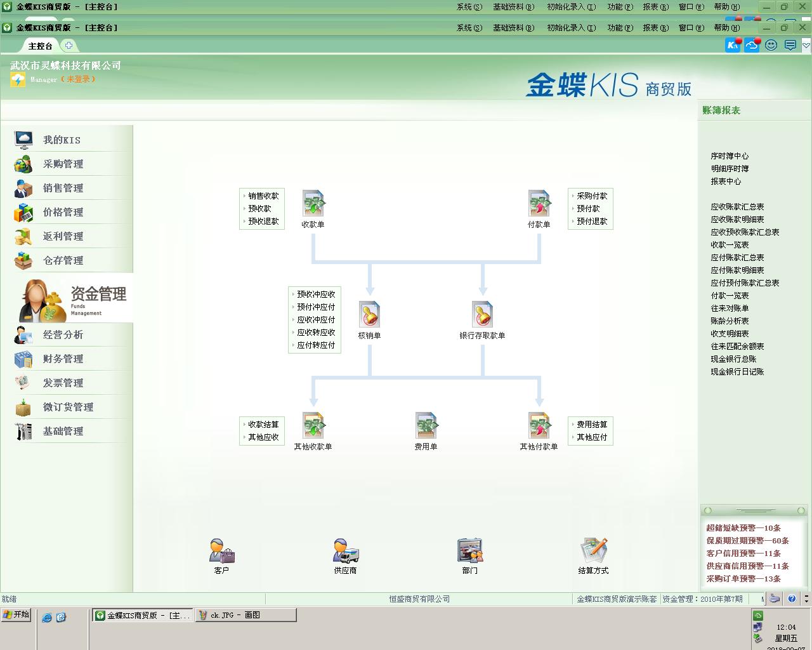The image size is (812, 650).
Task: Open the 其他收款单 icon
Action: coord(313,426)
